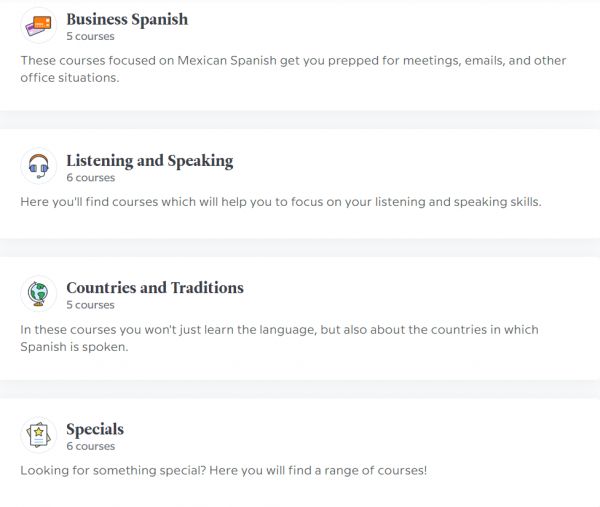The width and height of the screenshot is (600, 507).
Task: Click the "Looking for something special?" description
Action: (223, 470)
